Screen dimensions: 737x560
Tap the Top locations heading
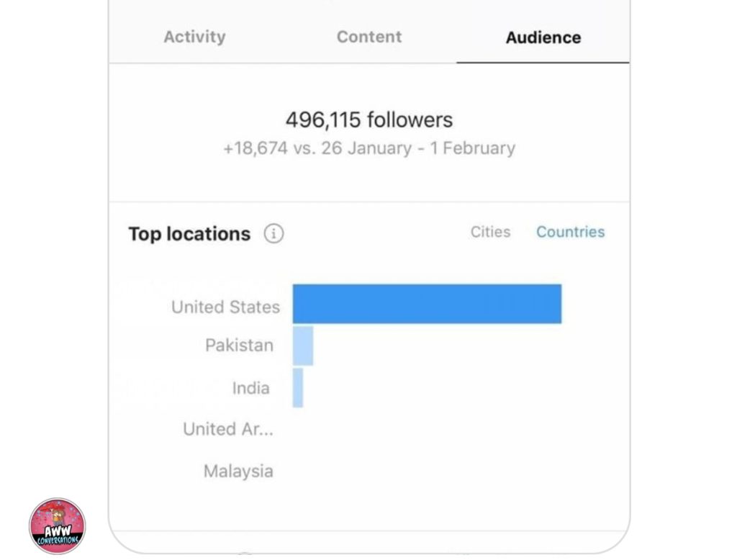click(189, 234)
